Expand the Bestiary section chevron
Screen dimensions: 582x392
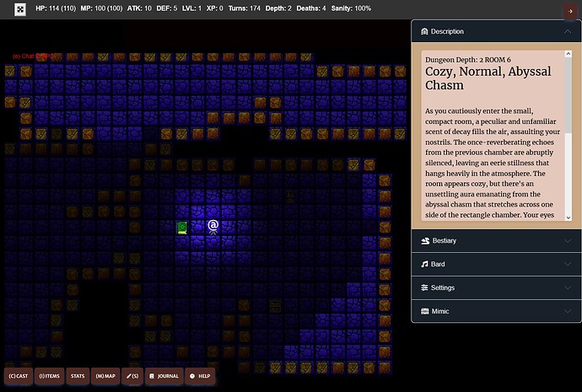coord(567,241)
